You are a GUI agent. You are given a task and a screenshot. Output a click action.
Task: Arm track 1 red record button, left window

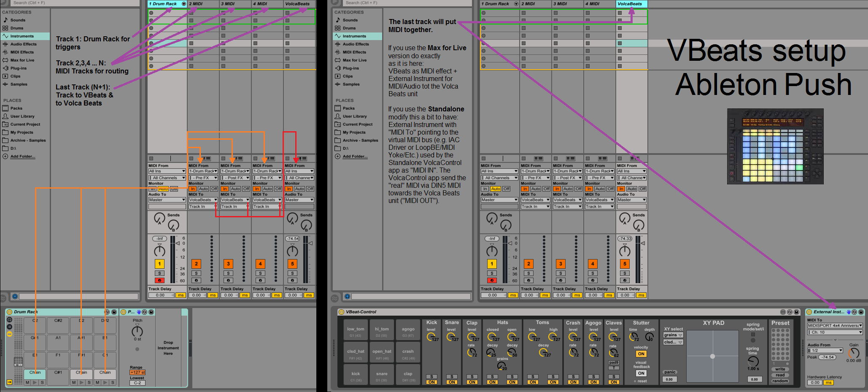[x=159, y=280]
